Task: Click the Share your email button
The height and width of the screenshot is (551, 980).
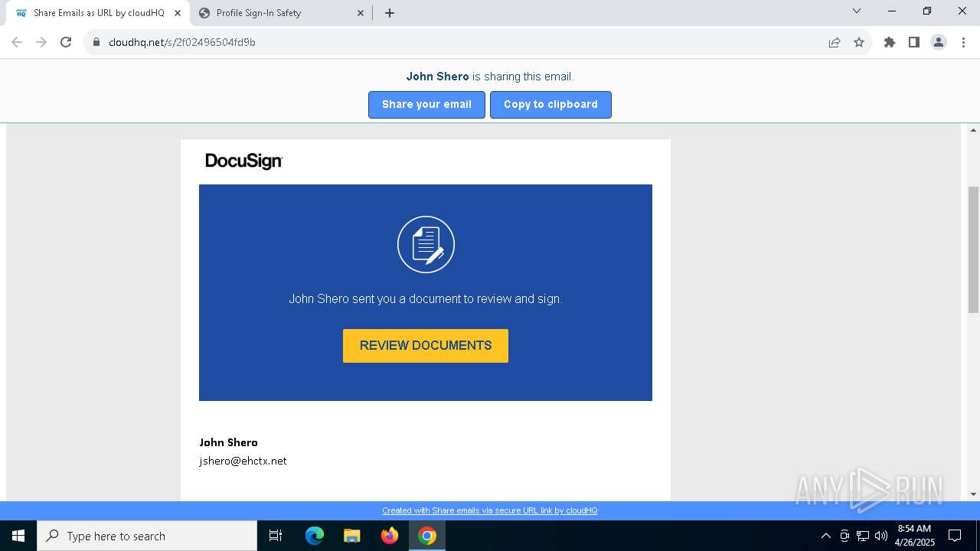Action: 426,105
